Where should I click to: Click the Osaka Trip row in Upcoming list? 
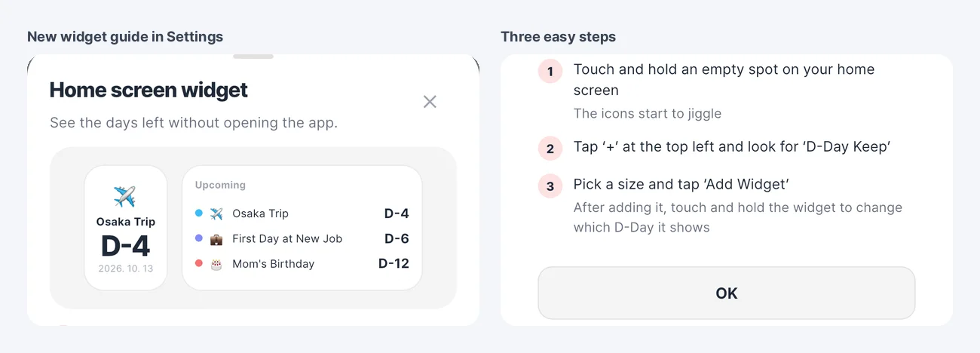pos(302,214)
